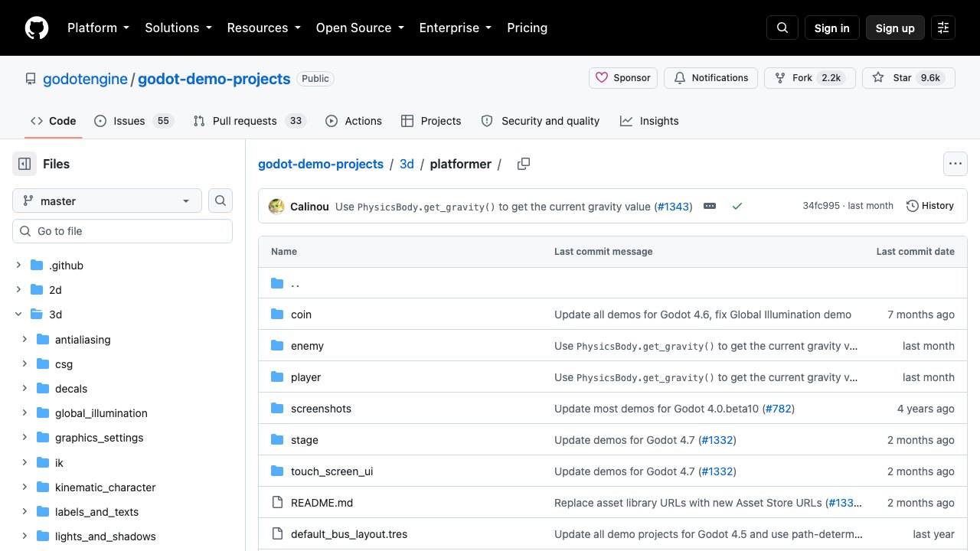Open the Platform dropdown menu
The image size is (980, 551).
[98, 28]
